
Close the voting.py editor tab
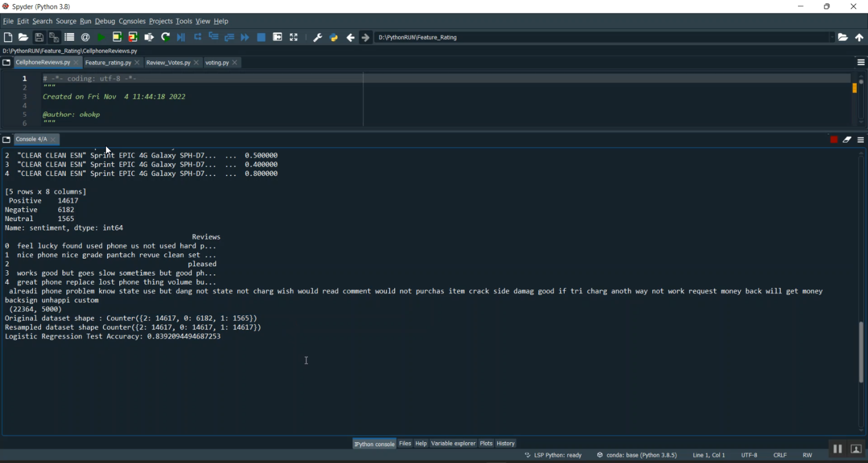(x=235, y=63)
